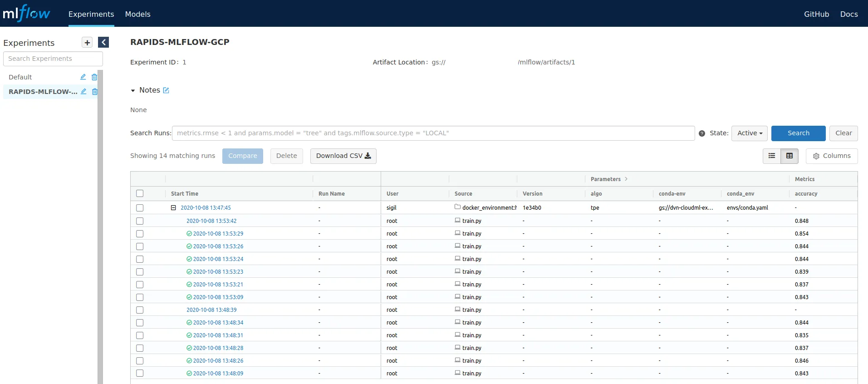The height and width of the screenshot is (384, 868).
Task: Sort by accuracy column header
Action: (x=806, y=194)
